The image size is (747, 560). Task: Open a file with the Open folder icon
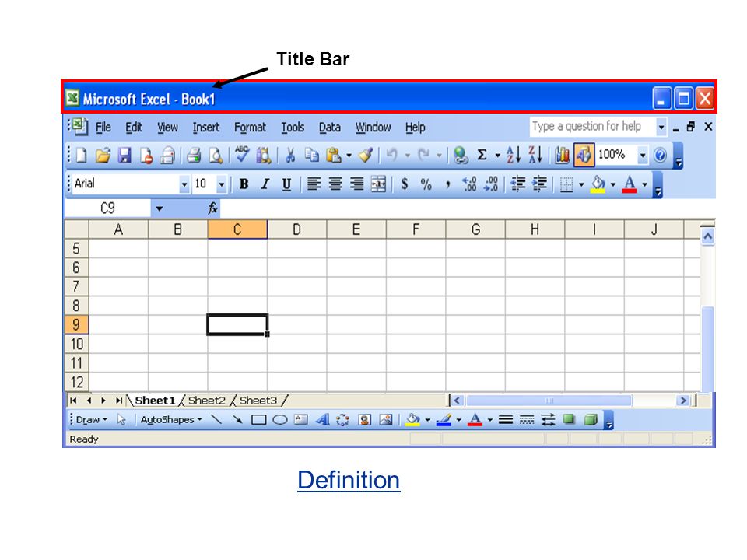point(103,156)
